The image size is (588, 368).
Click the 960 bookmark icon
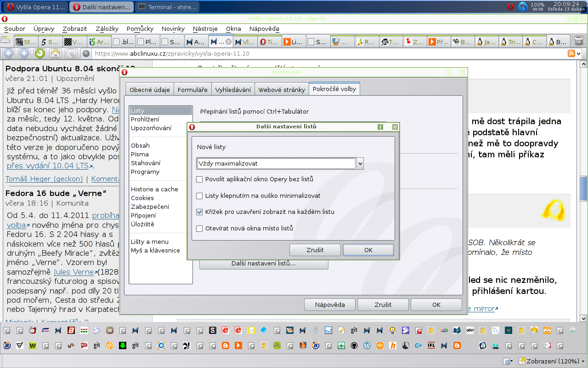(x=470, y=330)
